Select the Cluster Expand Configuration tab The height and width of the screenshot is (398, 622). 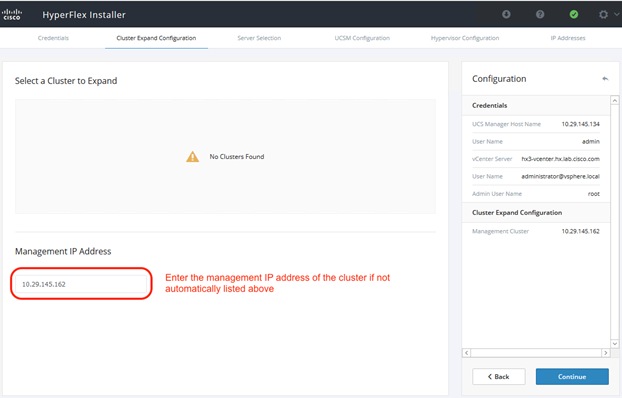(156, 38)
